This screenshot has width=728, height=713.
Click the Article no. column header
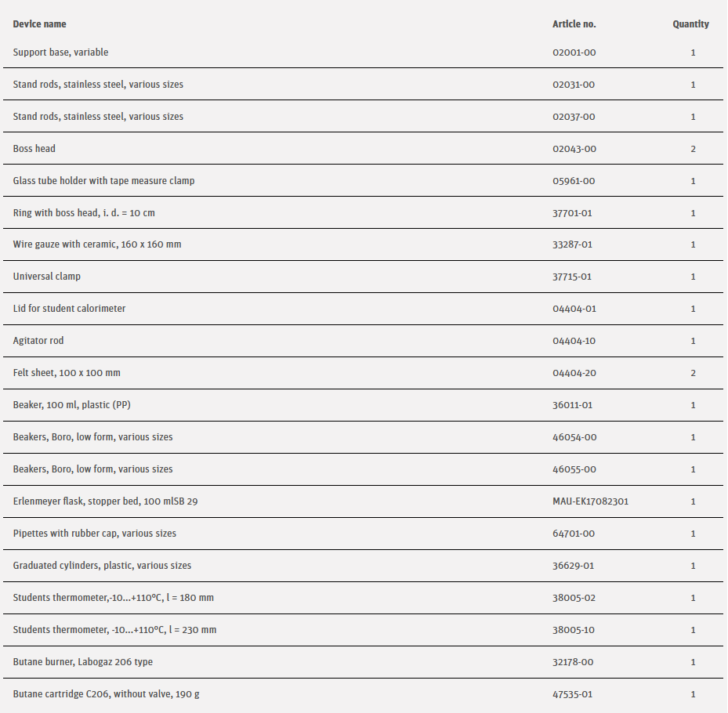coord(574,24)
